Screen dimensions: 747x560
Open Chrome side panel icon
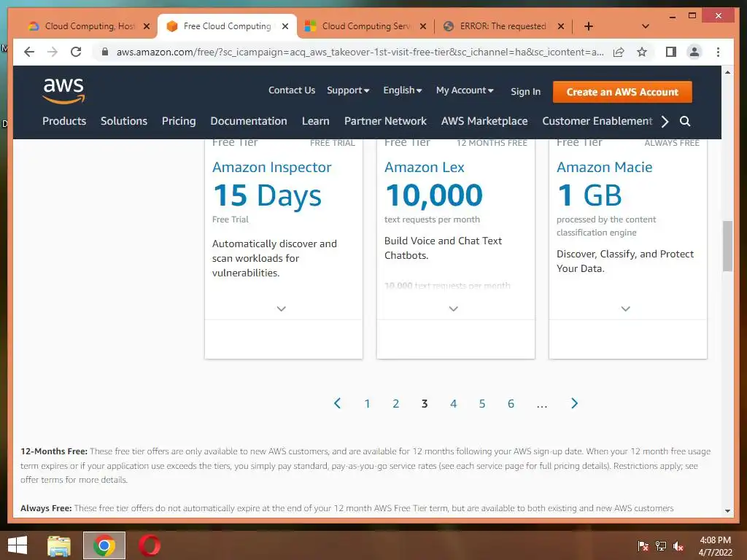(x=671, y=52)
